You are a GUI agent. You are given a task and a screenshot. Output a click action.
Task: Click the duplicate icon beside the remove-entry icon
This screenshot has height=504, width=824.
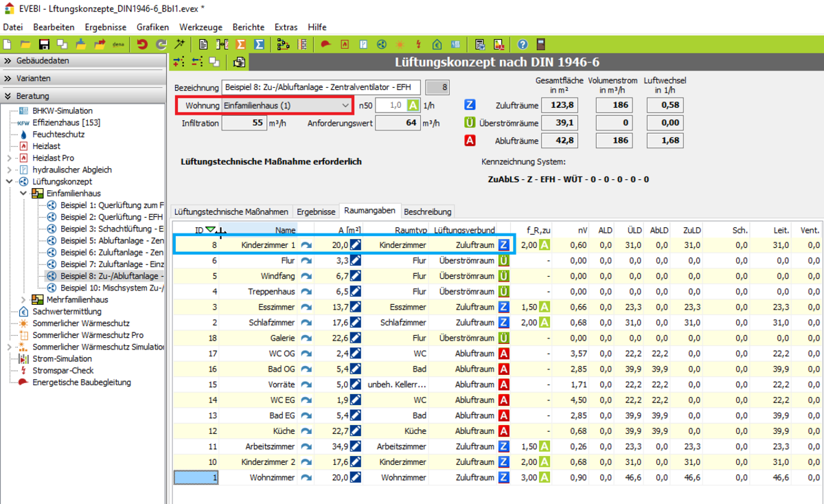click(214, 62)
